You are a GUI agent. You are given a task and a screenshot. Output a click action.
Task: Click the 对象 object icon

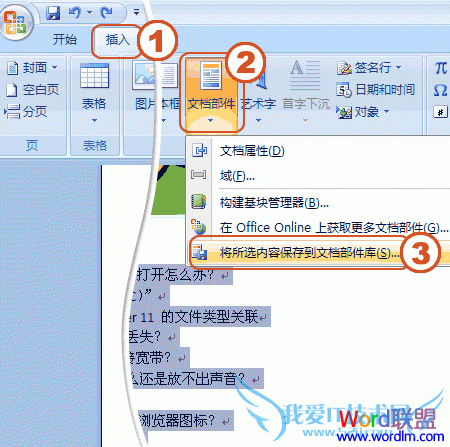point(344,112)
